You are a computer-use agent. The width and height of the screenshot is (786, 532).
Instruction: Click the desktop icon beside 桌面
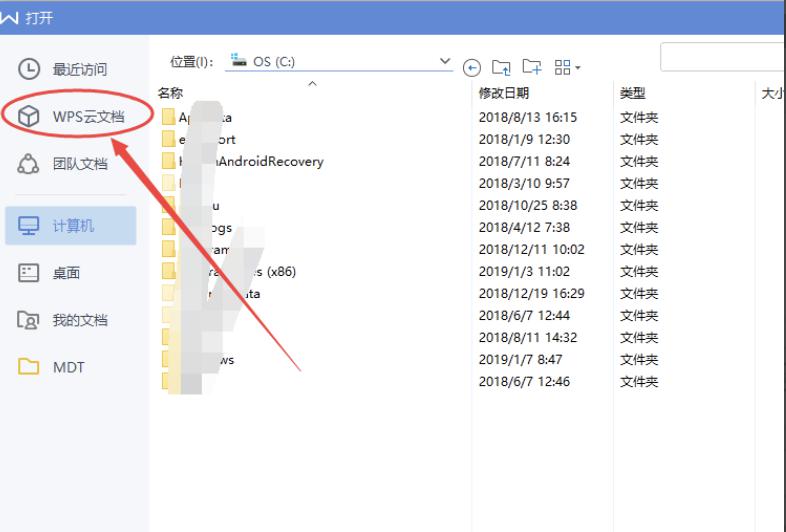[29, 273]
